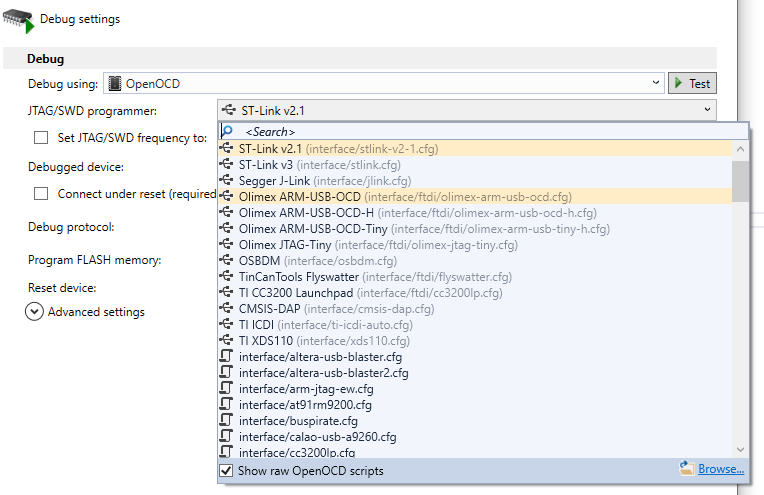The height and width of the screenshot is (495, 764).
Task: Pick TI CC3200 Launchpad
Action: coord(475,293)
